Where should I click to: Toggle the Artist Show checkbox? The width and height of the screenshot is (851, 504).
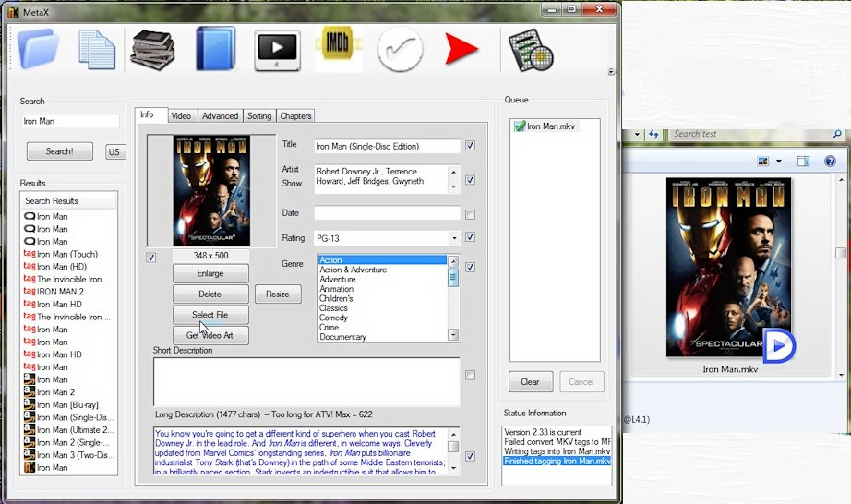(470, 180)
